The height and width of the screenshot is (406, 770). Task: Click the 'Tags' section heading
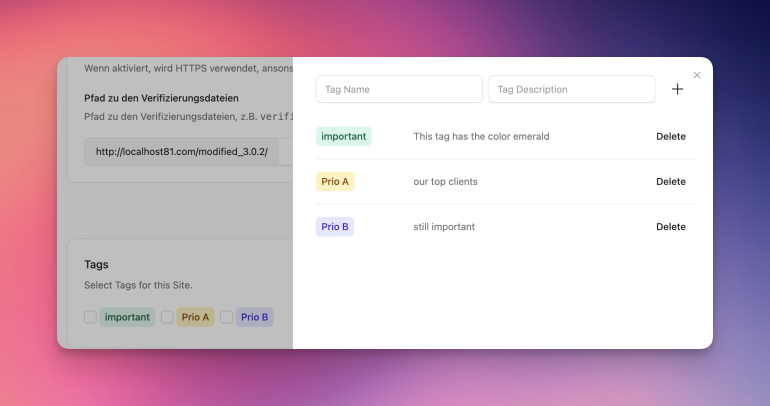(96, 265)
